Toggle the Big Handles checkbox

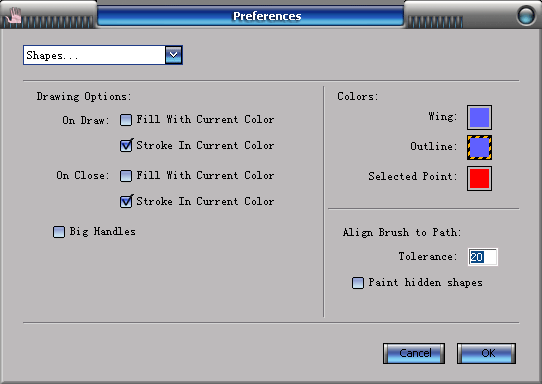59,232
